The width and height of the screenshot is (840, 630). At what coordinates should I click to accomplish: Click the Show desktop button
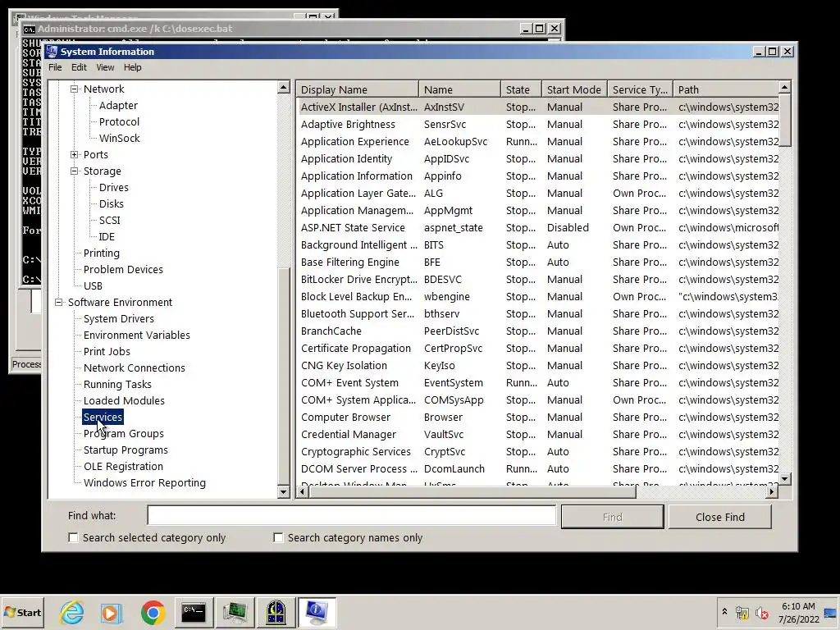(x=831, y=612)
